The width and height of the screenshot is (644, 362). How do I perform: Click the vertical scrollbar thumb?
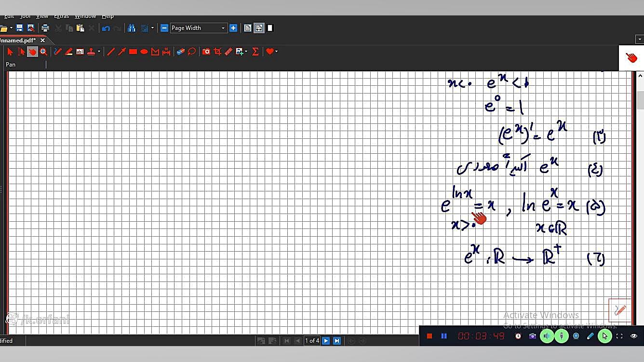click(x=640, y=100)
